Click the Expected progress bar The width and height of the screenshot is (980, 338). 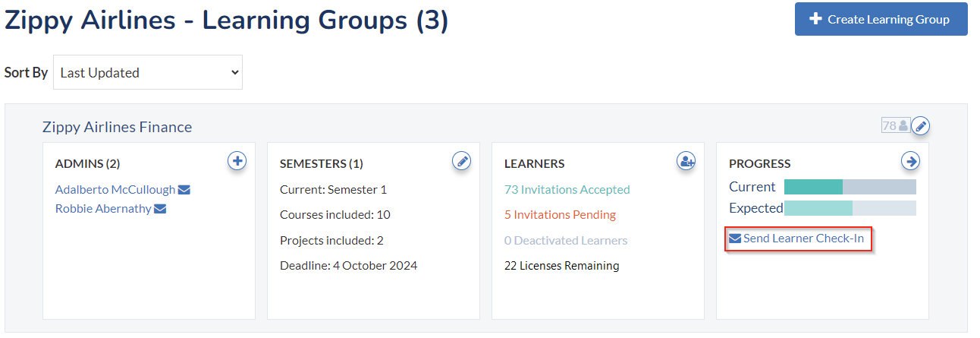[850, 208]
